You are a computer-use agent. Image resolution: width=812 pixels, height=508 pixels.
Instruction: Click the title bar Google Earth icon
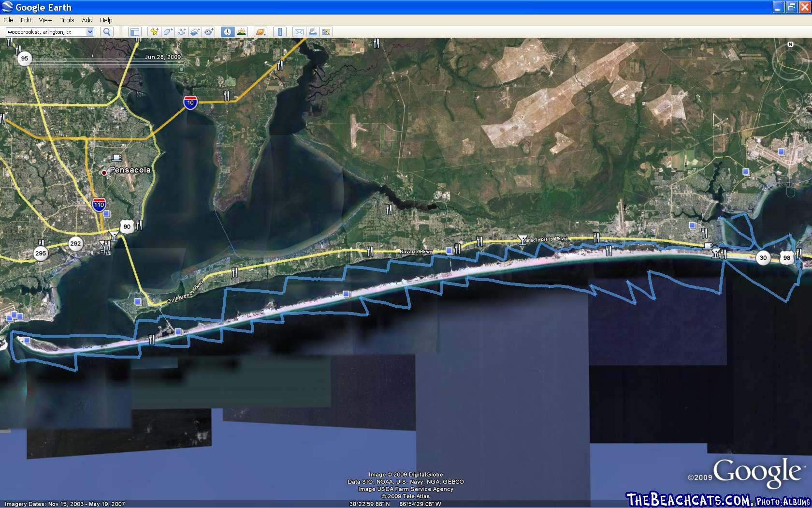(7, 7)
